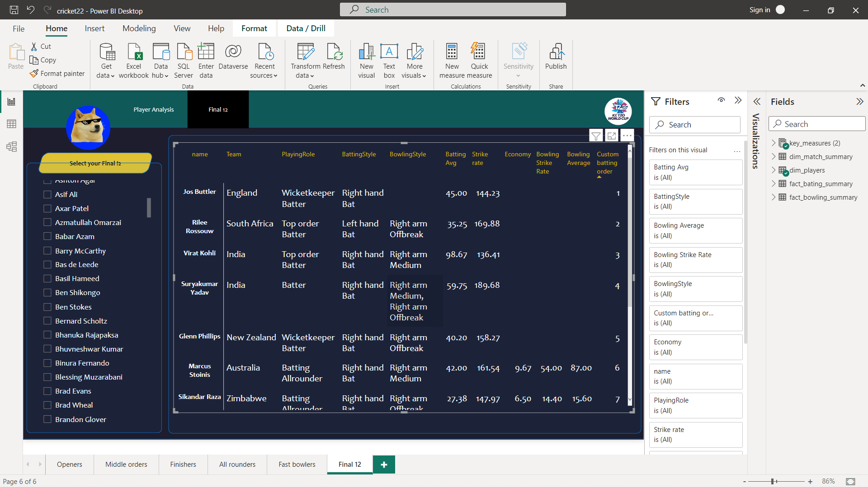Select Bhuvneshwar Kumar in the slicer
This screenshot has height=488, width=868.
click(x=47, y=349)
